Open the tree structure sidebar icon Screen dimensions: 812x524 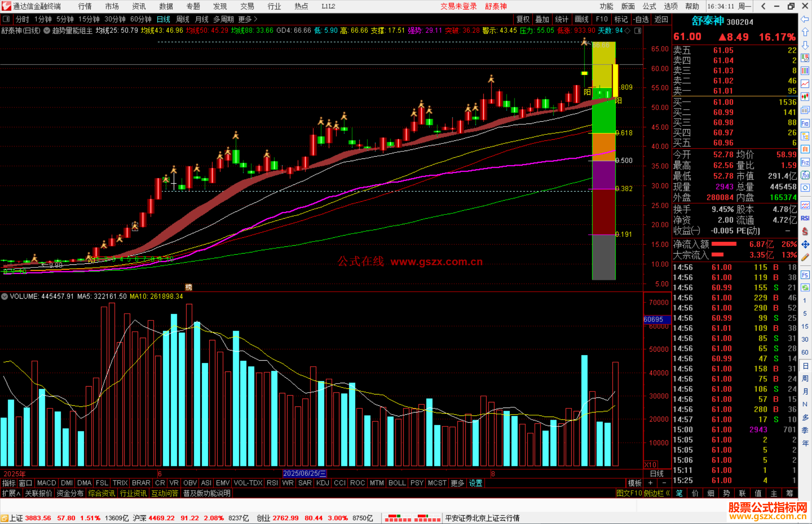pos(805,136)
